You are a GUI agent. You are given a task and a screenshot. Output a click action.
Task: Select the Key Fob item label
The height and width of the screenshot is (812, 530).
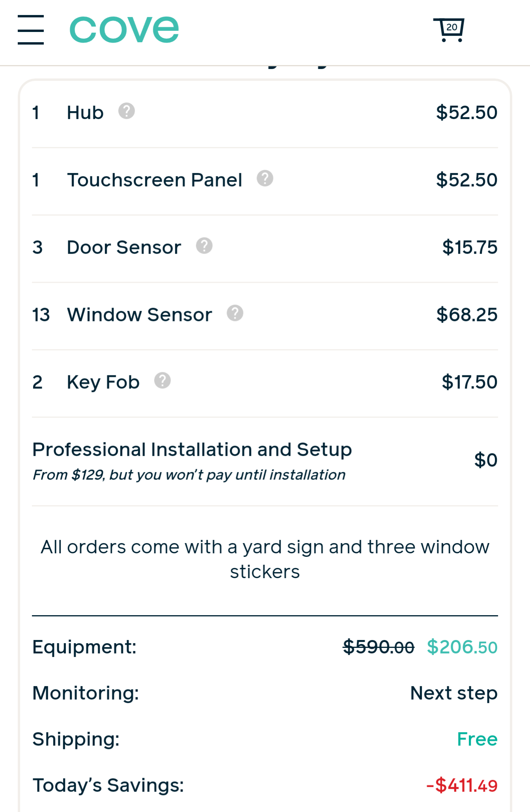pos(103,383)
